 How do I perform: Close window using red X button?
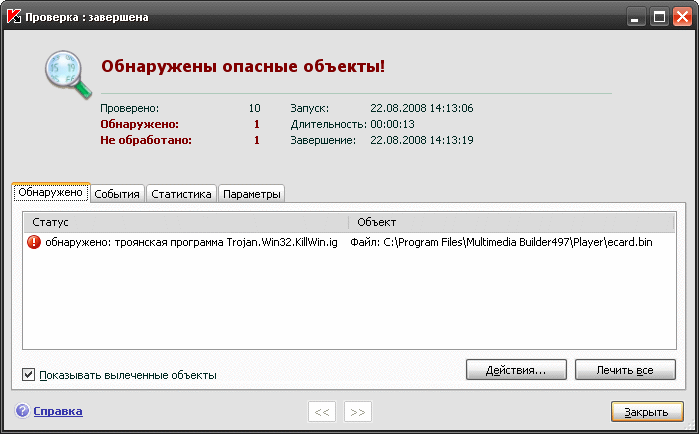click(681, 16)
